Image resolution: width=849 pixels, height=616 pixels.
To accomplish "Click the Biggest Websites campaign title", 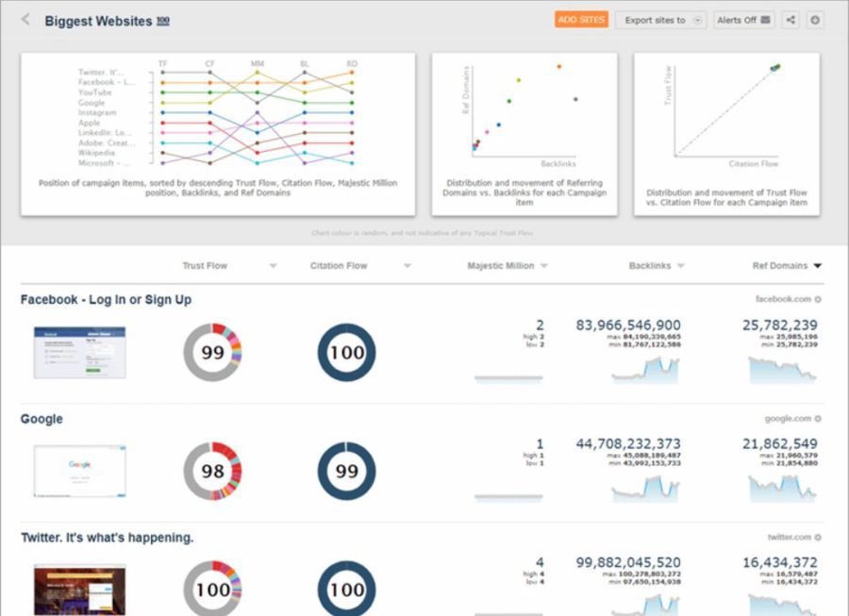I will tap(98, 21).
